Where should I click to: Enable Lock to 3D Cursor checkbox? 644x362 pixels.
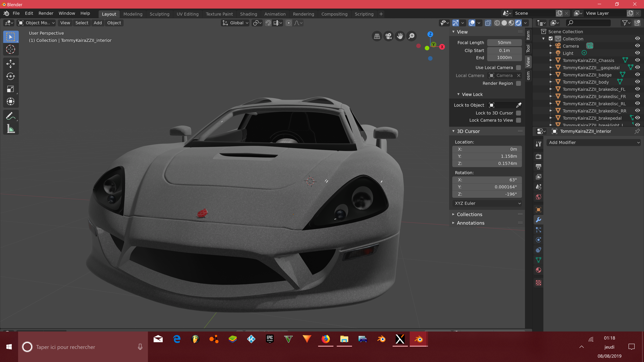(519, 113)
